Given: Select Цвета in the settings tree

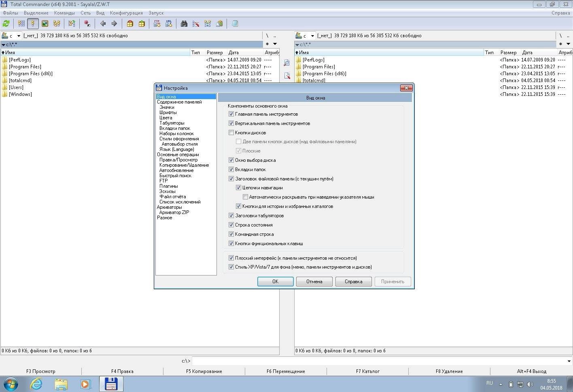Looking at the screenshot, I should tap(166, 118).
